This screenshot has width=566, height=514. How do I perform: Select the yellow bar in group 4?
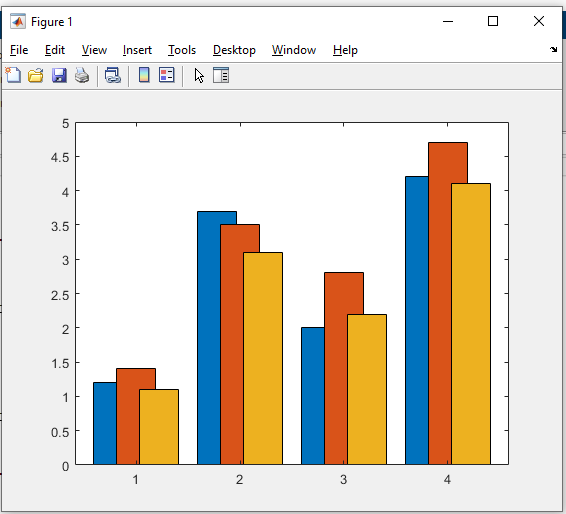click(x=471, y=324)
